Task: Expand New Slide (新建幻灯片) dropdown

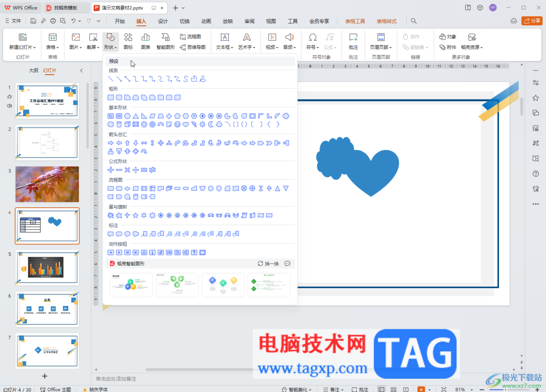Action: click(x=23, y=47)
